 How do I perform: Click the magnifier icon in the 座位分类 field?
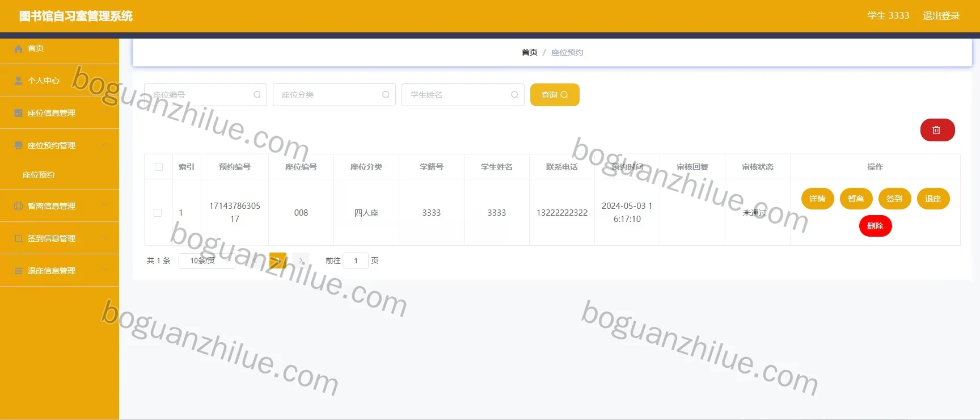coord(386,95)
